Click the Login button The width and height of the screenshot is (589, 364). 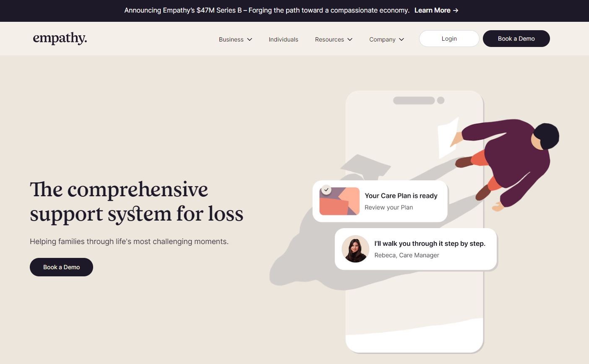pyautogui.click(x=449, y=39)
